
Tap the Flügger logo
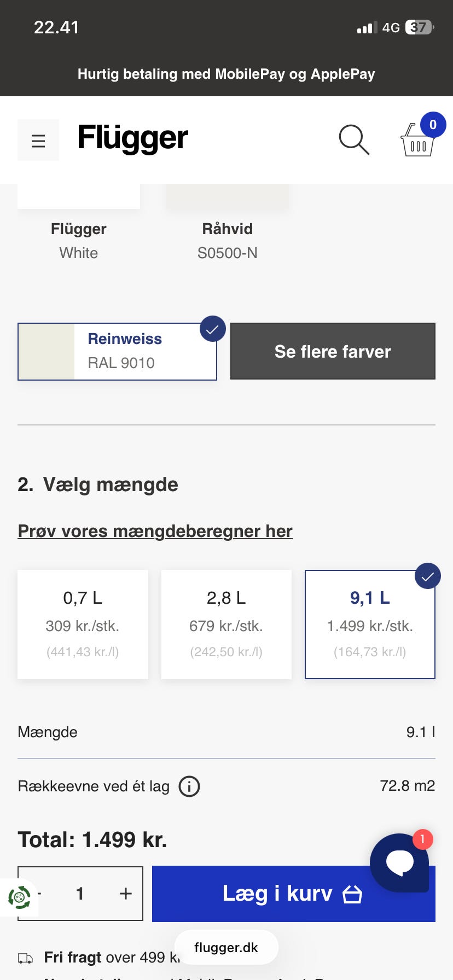click(133, 137)
